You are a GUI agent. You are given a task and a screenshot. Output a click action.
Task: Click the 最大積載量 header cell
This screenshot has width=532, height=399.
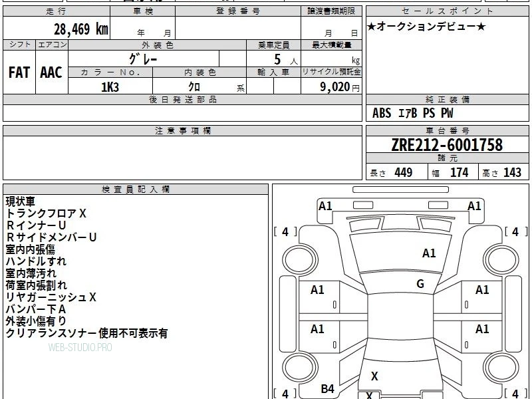point(331,45)
